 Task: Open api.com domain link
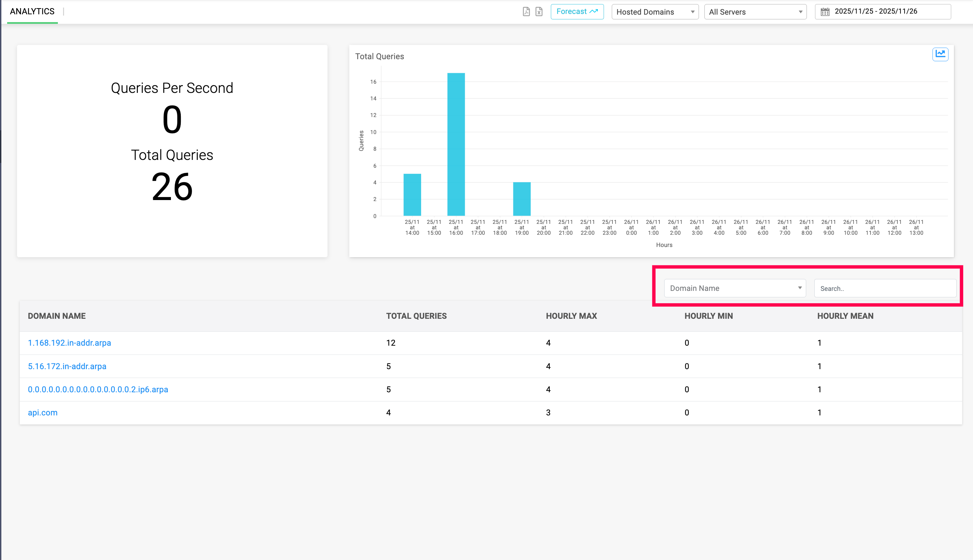(43, 413)
